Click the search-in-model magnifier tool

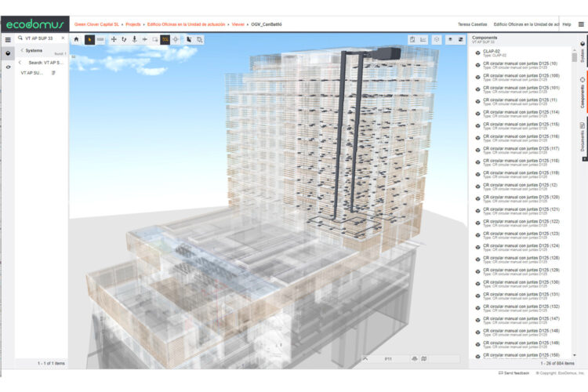click(199, 39)
